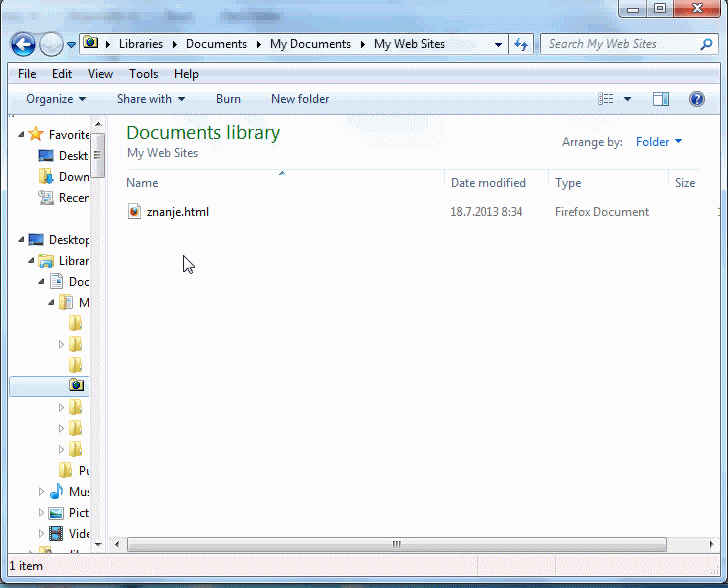Click the Burn button
This screenshot has width=728, height=588.
click(x=228, y=99)
